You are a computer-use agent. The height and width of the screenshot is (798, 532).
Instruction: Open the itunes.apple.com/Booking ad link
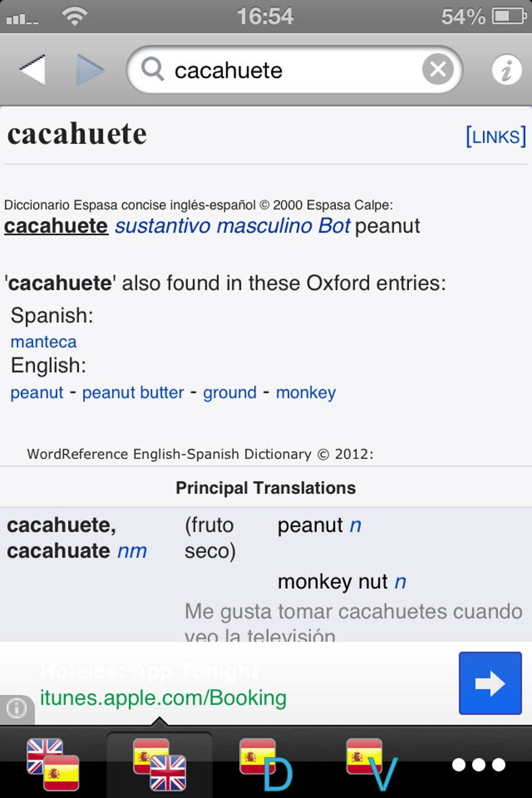pos(163,697)
